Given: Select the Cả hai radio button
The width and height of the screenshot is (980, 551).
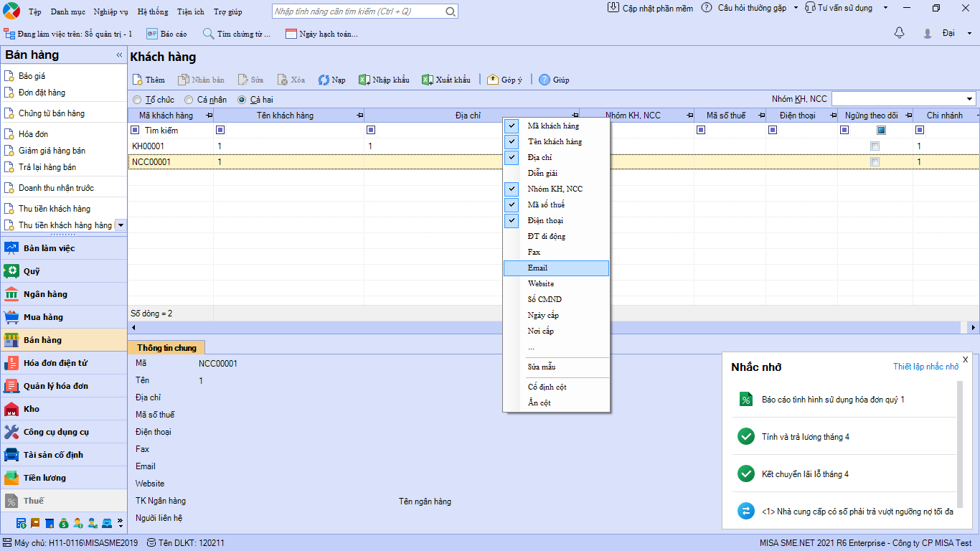Looking at the screenshot, I should (242, 100).
